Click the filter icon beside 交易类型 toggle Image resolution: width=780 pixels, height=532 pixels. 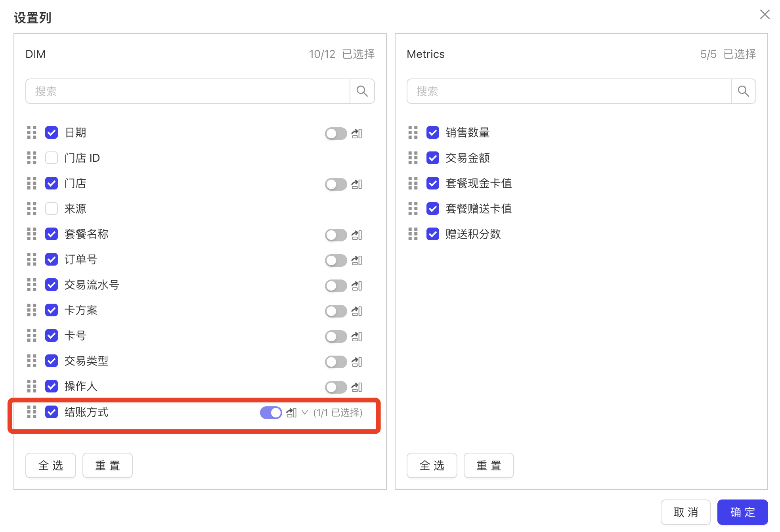[x=357, y=362]
